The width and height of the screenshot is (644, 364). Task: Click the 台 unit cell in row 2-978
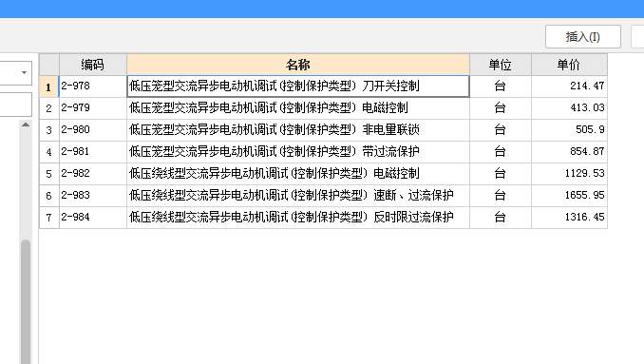[501, 86]
